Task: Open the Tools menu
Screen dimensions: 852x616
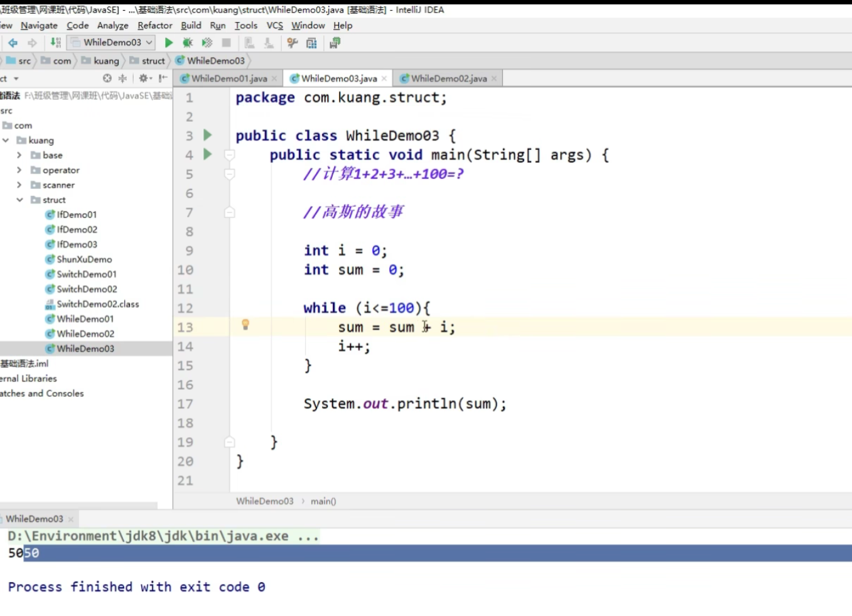Action: [246, 26]
